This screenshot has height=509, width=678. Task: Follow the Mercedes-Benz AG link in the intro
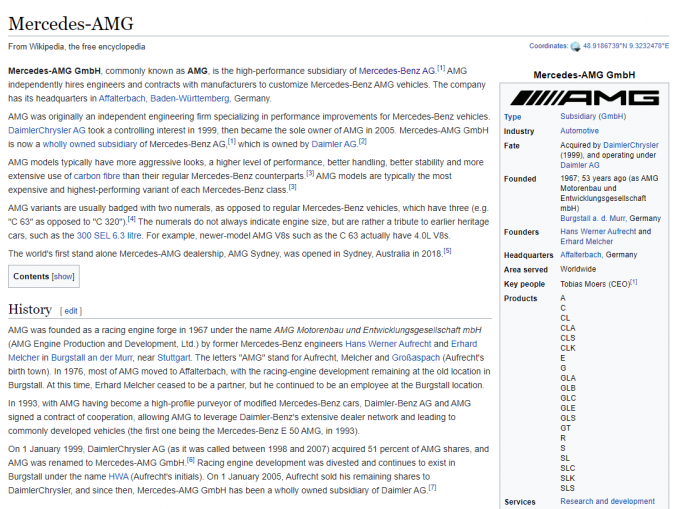pyautogui.click(x=397, y=71)
